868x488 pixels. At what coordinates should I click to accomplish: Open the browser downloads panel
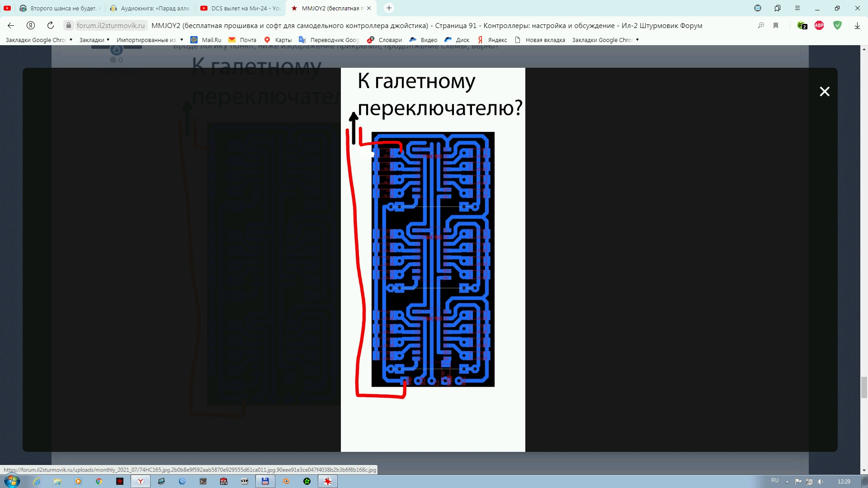pyautogui.click(x=857, y=26)
